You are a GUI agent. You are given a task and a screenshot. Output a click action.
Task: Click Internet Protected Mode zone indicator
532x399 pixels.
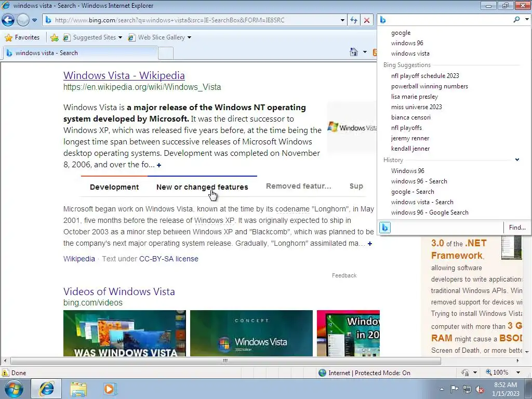click(365, 373)
